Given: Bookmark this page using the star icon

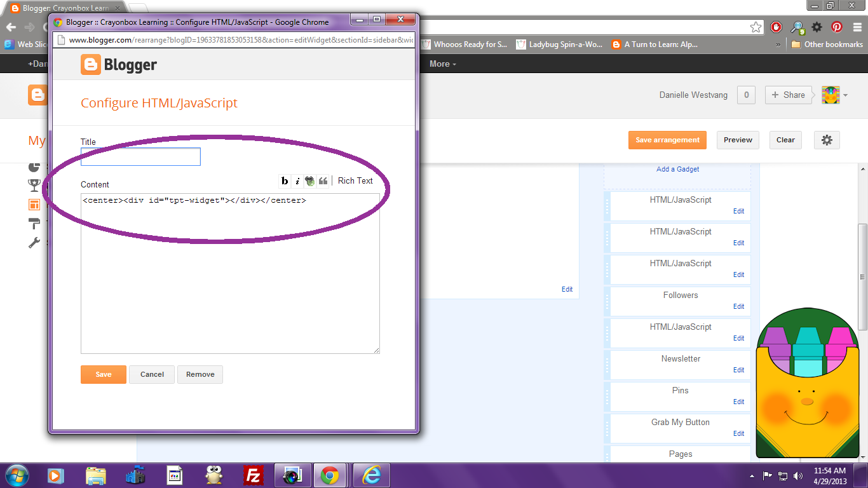Looking at the screenshot, I should pos(756,28).
